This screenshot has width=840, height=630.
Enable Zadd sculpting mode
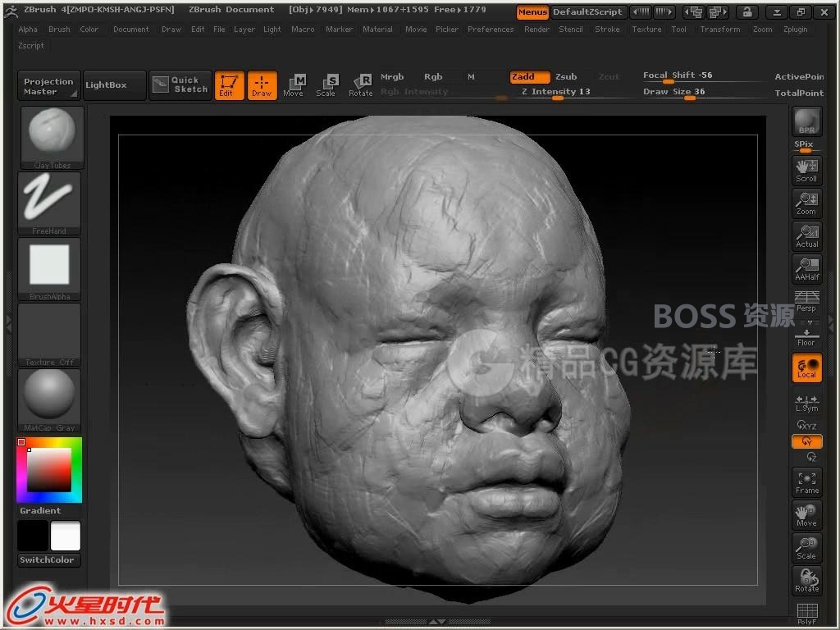coord(530,76)
